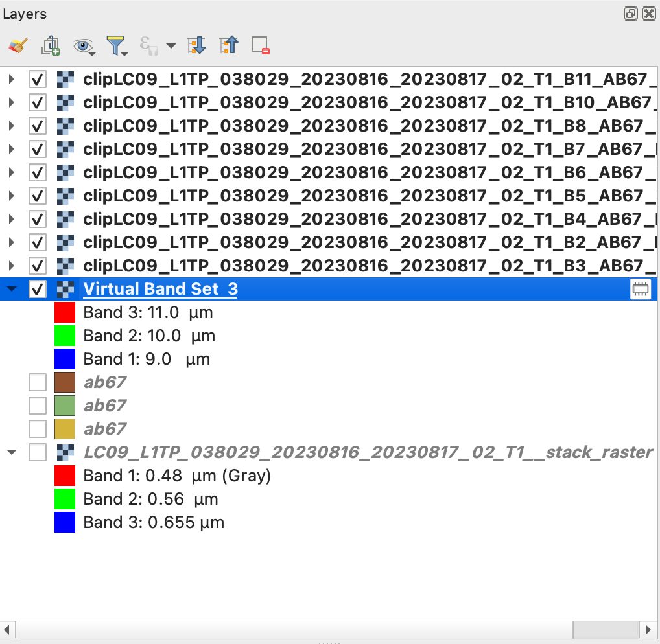The image size is (660, 644).
Task: Click the raster icon of B4 layer
Action: 65,219
